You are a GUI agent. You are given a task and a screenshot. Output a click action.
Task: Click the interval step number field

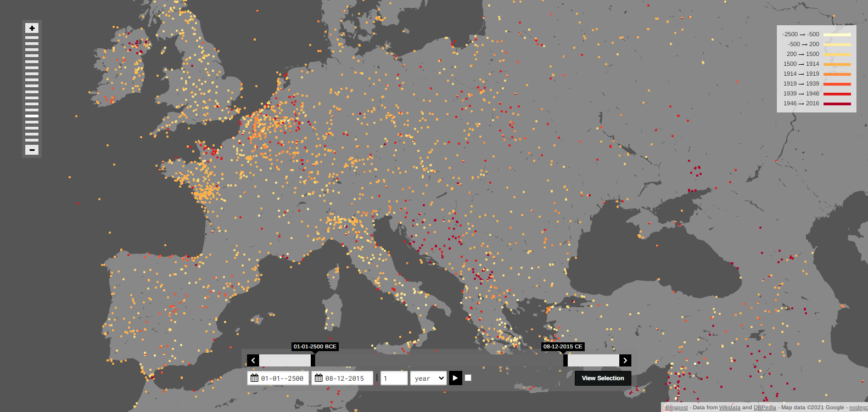pos(394,378)
